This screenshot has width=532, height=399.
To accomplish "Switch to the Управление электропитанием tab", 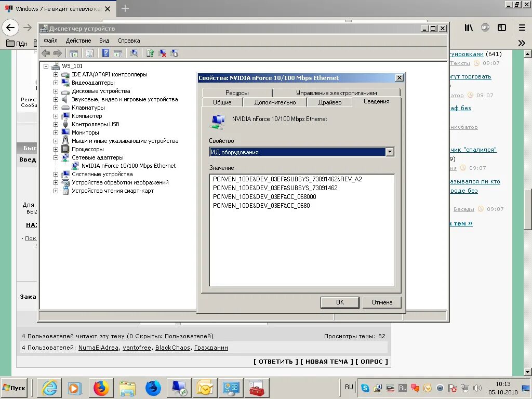I will [x=336, y=92].
